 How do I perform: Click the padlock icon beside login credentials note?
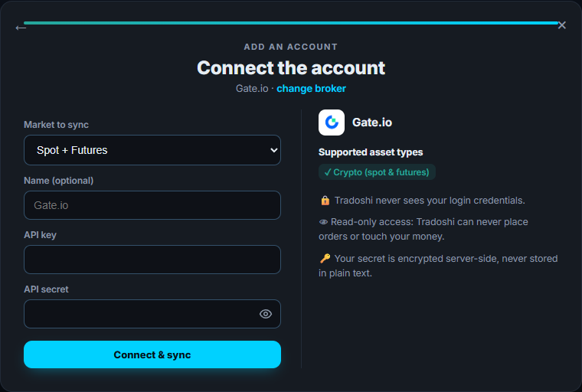pos(325,201)
